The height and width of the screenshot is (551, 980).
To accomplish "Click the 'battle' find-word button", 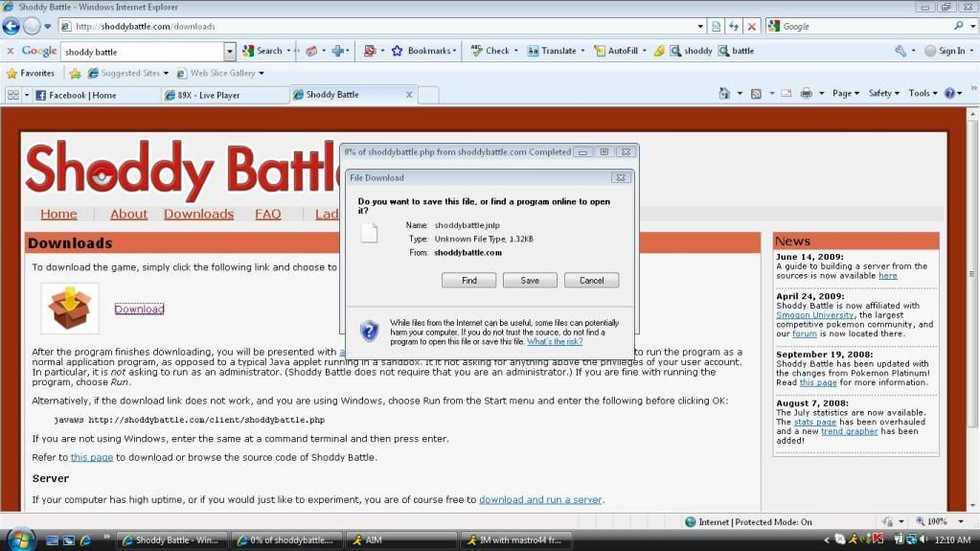I will pos(737,51).
